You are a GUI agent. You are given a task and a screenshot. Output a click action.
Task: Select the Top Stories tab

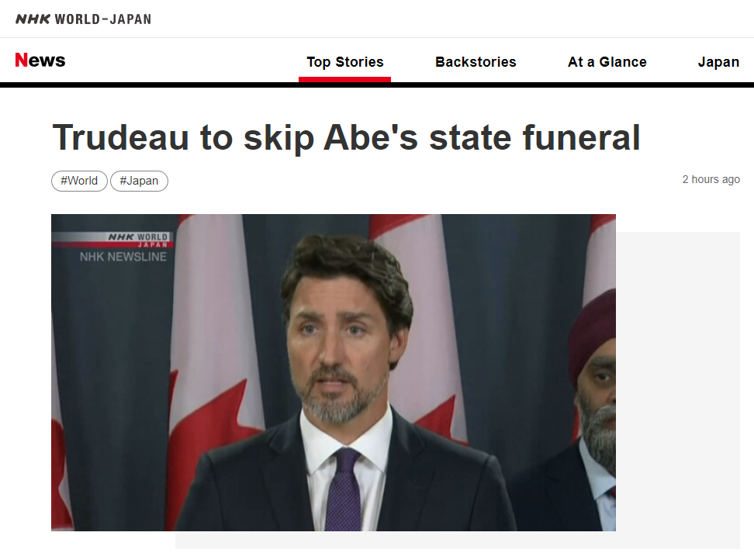point(344,62)
